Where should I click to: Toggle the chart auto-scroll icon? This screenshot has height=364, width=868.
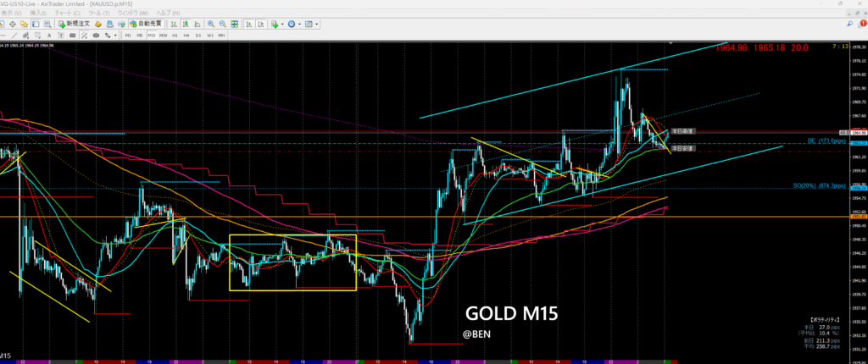pos(247,25)
